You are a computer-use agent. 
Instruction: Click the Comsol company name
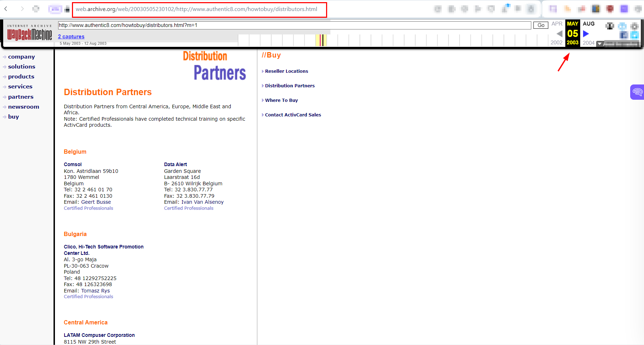73,164
